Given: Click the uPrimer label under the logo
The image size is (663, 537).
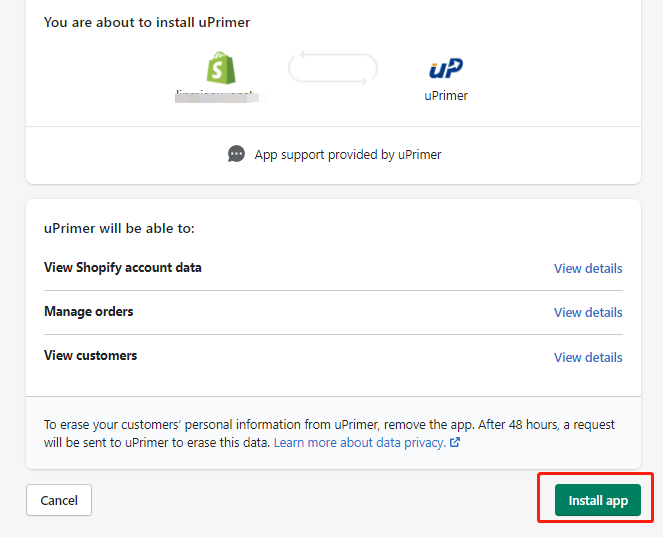Looking at the screenshot, I should pos(446,96).
